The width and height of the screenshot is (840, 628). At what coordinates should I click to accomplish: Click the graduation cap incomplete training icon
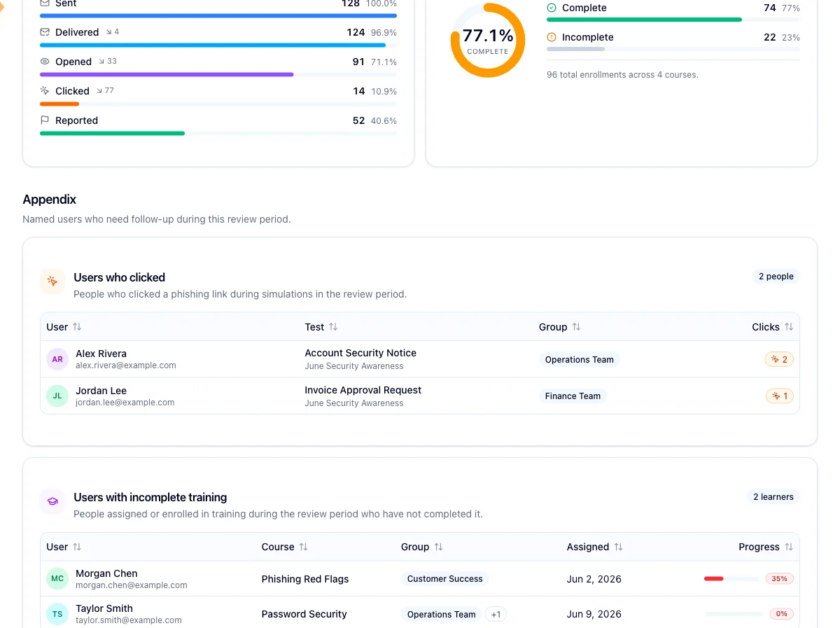(x=52, y=501)
